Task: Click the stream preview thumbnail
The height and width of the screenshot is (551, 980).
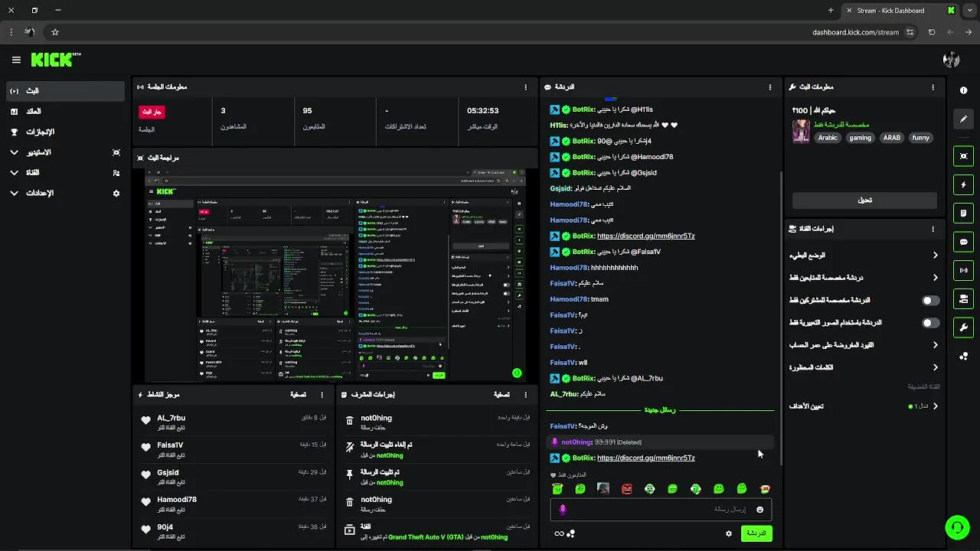Action: tap(335, 275)
